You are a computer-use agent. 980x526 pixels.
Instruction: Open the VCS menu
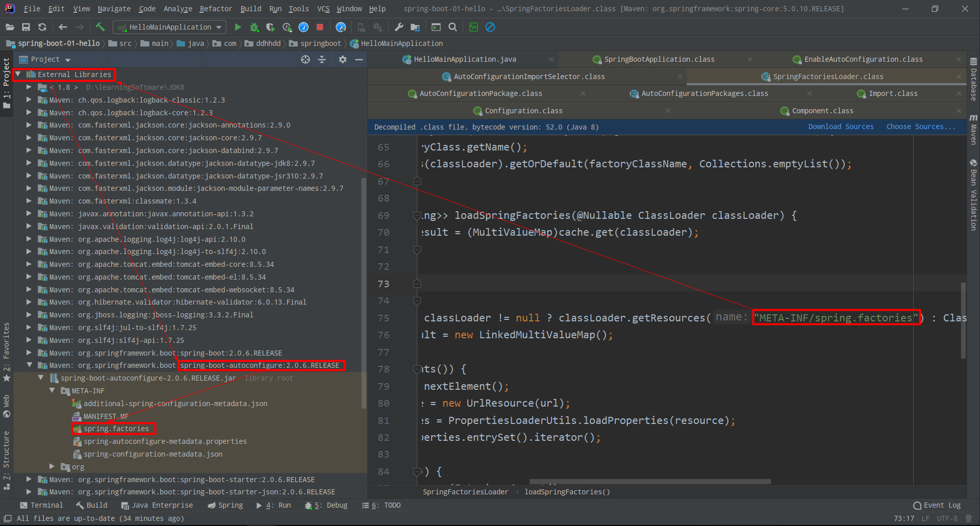323,9
